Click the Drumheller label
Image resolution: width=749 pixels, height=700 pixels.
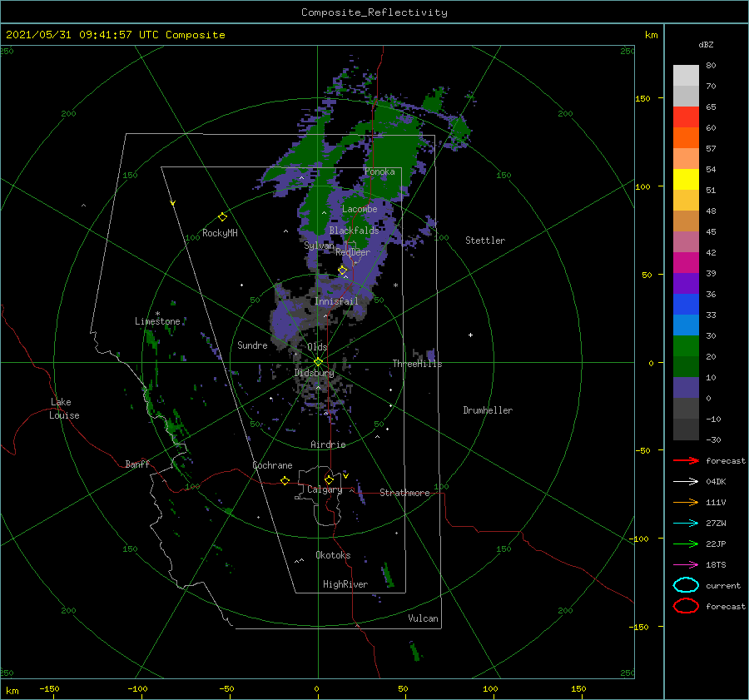click(x=488, y=410)
